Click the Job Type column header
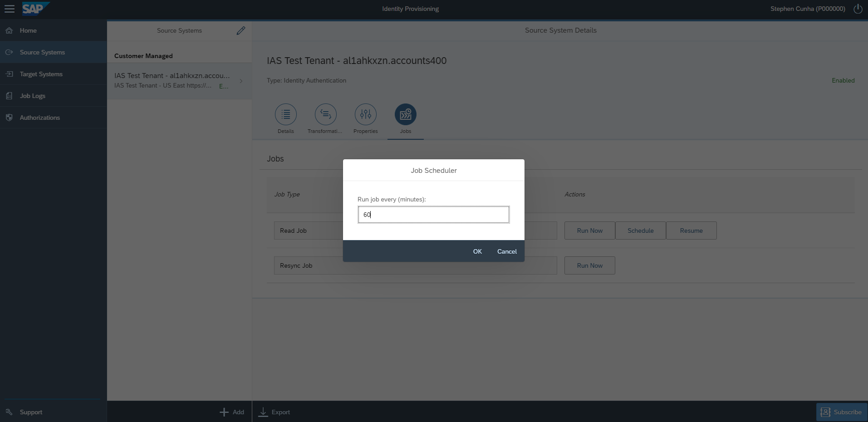 pyautogui.click(x=287, y=194)
